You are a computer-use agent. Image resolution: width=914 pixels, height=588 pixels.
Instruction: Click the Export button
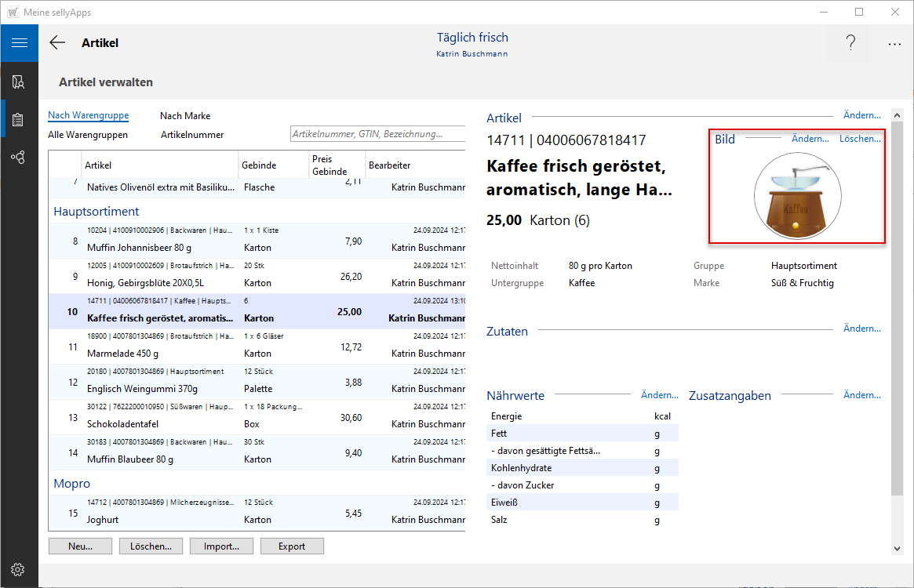pos(292,546)
